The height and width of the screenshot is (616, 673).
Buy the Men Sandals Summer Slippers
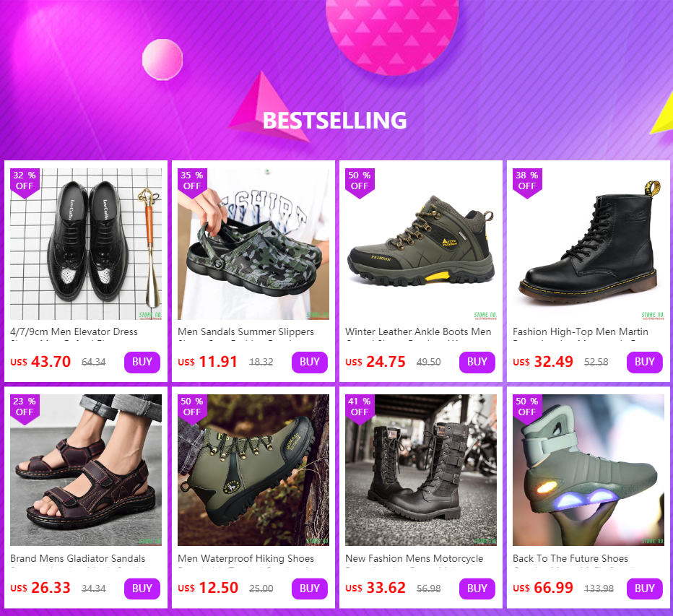310,362
